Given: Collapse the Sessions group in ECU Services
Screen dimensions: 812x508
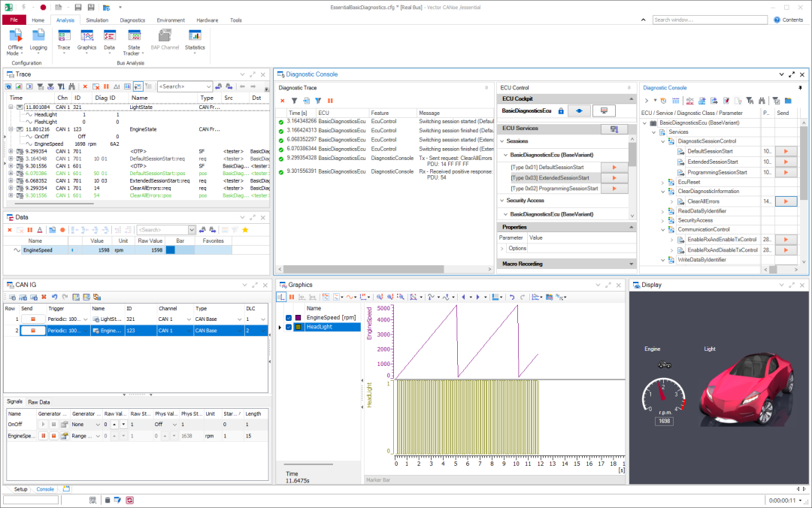Looking at the screenshot, I should click(x=501, y=141).
